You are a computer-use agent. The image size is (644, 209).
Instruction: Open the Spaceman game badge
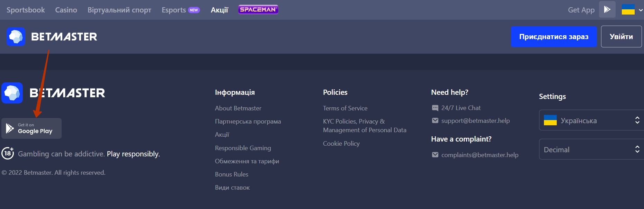click(x=258, y=10)
